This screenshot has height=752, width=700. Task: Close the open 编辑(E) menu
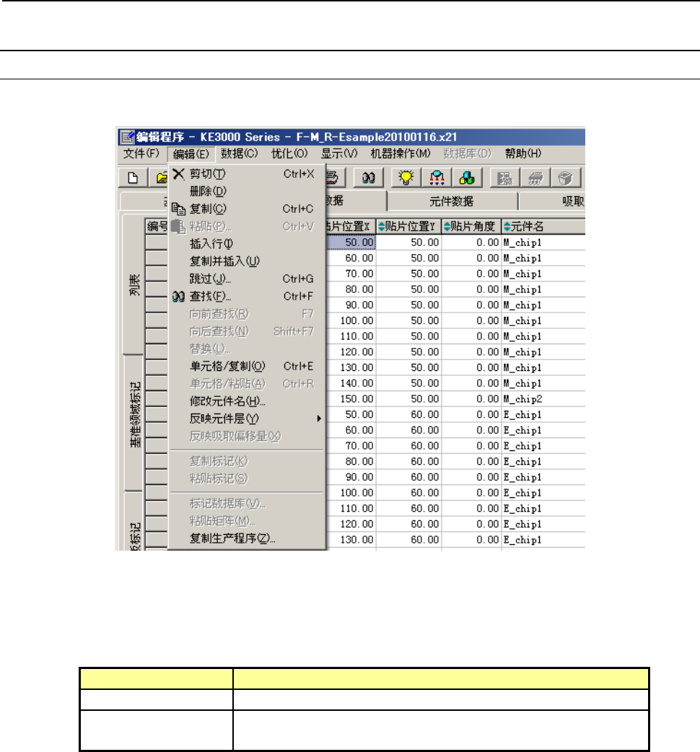(x=191, y=154)
